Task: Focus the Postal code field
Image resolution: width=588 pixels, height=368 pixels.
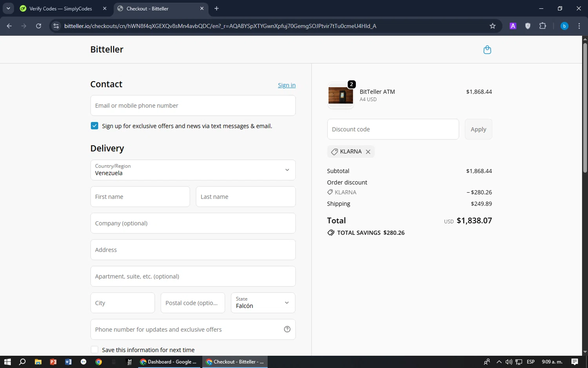Action: (x=193, y=303)
